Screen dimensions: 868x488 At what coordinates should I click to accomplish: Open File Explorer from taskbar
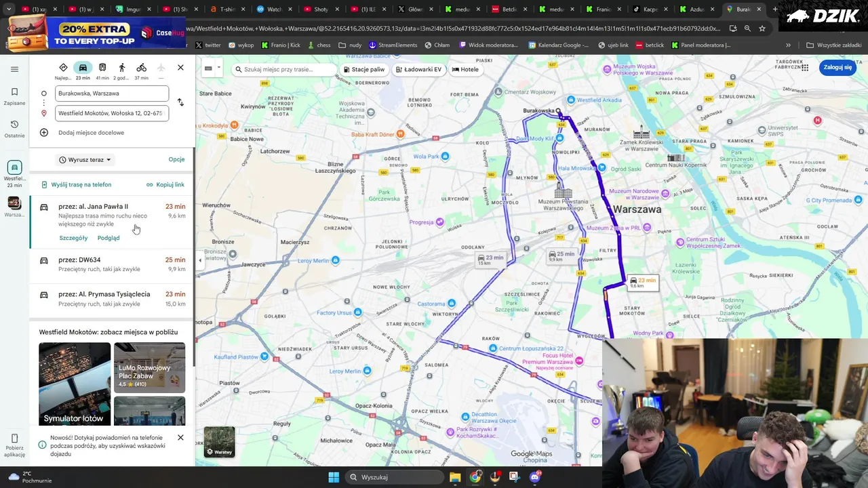[x=455, y=477]
